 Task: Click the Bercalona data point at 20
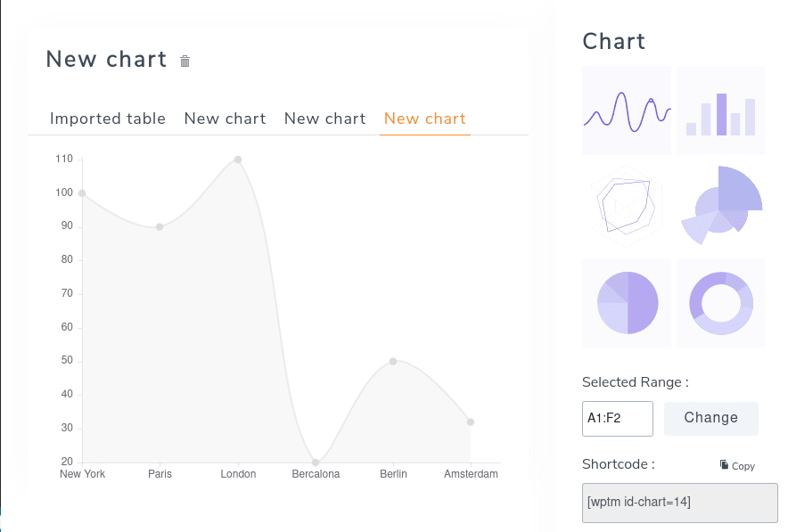(x=316, y=462)
